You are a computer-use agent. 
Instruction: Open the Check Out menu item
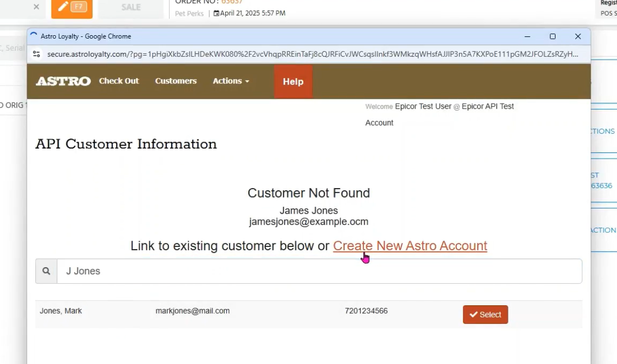click(119, 81)
